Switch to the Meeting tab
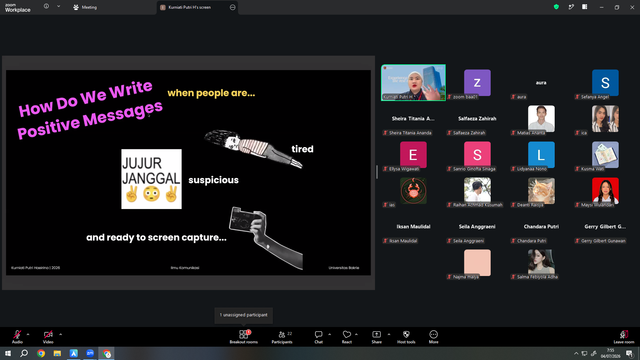640x360 pixels. [85, 7]
